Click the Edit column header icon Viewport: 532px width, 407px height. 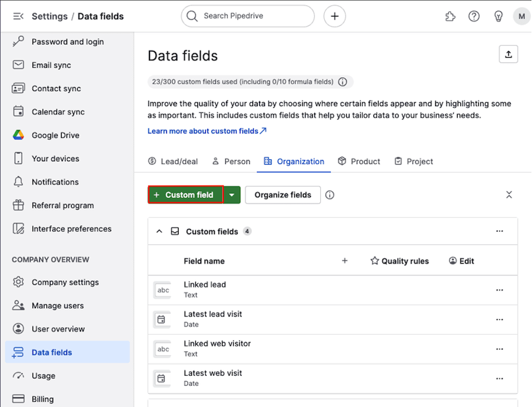pyautogui.click(x=453, y=261)
